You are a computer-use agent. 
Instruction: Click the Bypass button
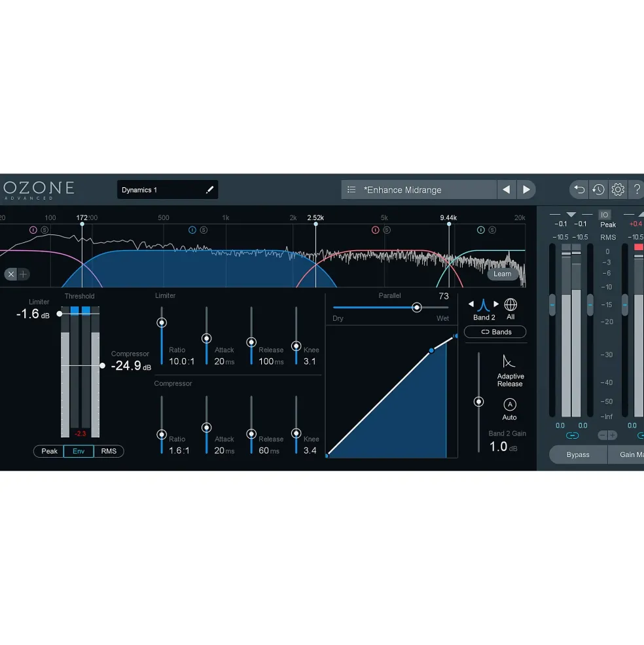[x=578, y=454]
